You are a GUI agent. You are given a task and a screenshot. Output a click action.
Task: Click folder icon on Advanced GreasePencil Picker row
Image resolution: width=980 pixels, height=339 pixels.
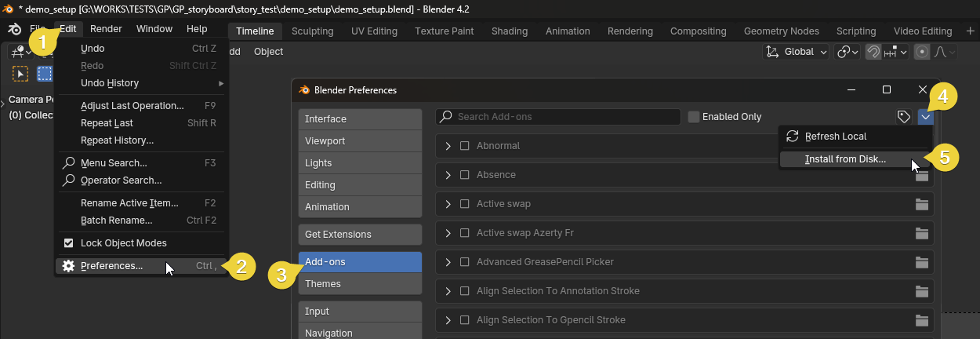[x=922, y=262]
